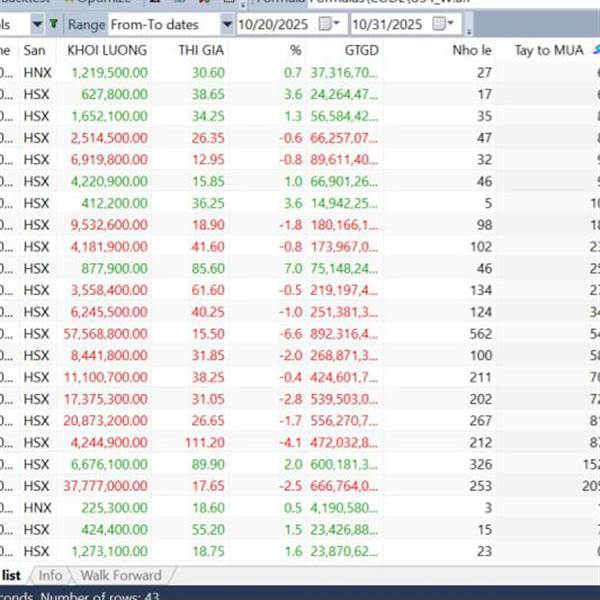This screenshot has width=600, height=600.
Task: Select cell with volume 412,200.00
Action: (x=114, y=203)
